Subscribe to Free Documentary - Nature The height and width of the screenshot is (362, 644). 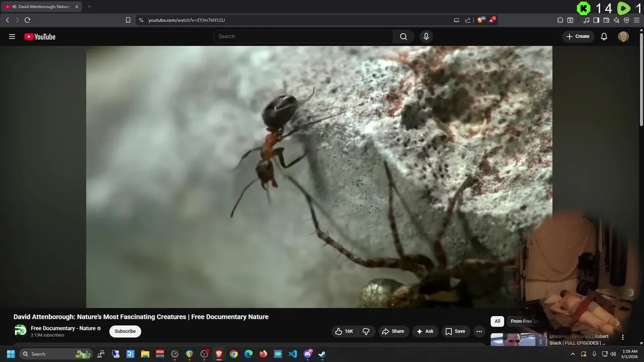(125, 331)
